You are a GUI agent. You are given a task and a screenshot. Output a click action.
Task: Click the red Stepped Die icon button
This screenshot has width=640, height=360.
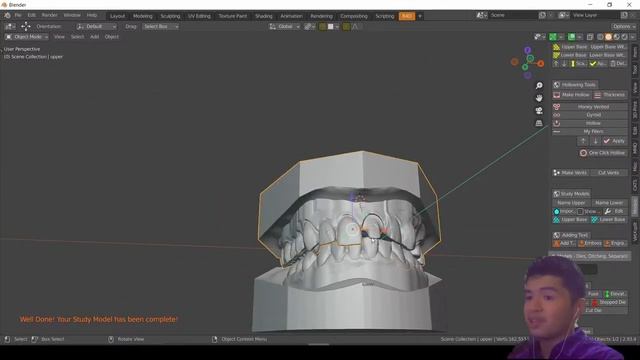(609, 302)
